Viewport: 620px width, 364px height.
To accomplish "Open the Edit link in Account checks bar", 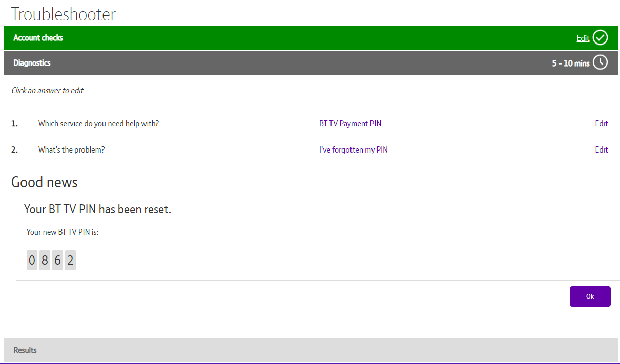I will [583, 38].
